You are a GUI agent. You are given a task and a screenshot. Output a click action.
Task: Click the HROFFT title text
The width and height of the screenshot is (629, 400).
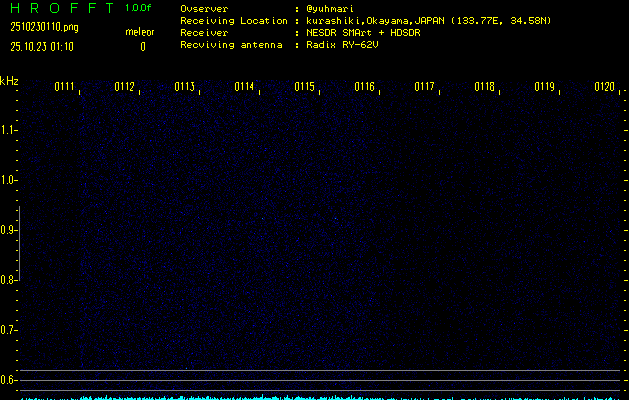click(x=62, y=8)
